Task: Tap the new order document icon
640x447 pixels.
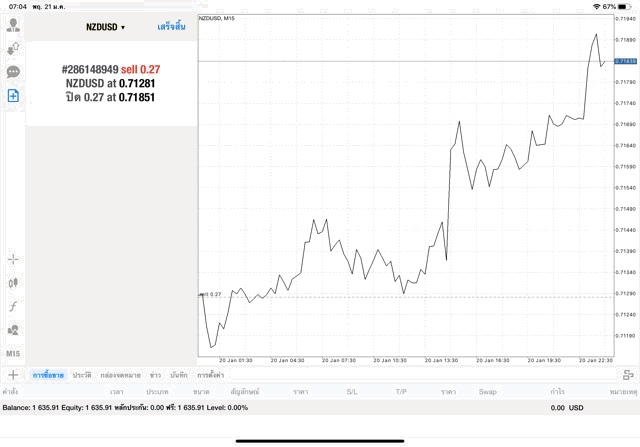Action: click(x=14, y=95)
